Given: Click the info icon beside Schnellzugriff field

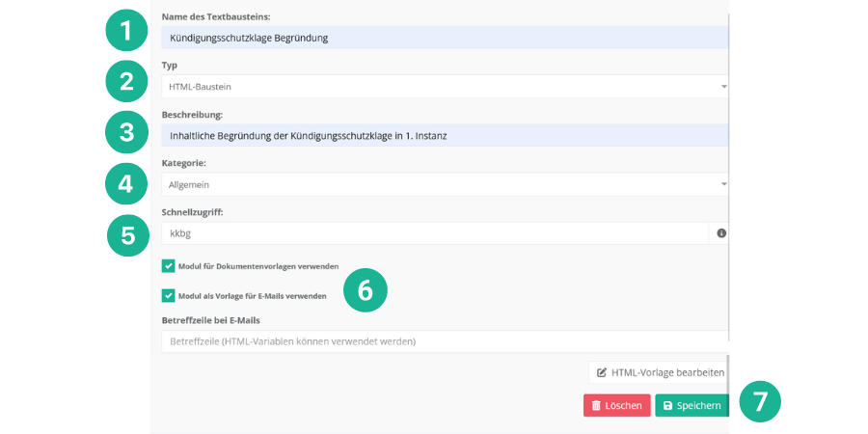Looking at the screenshot, I should pos(721,233).
